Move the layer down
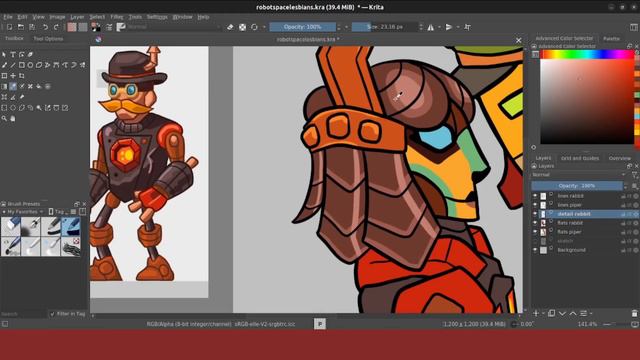This screenshot has height=360, width=640. (x=562, y=313)
